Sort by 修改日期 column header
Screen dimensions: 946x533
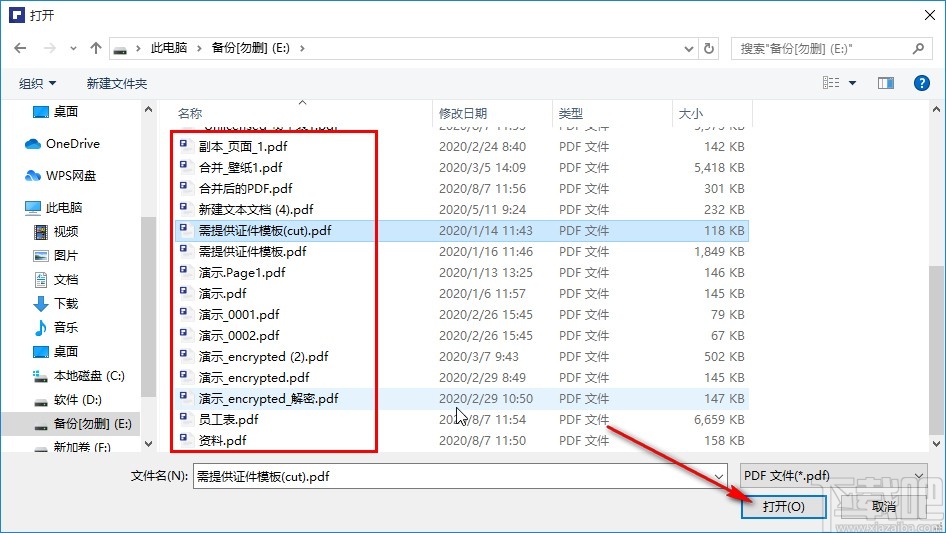click(463, 113)
